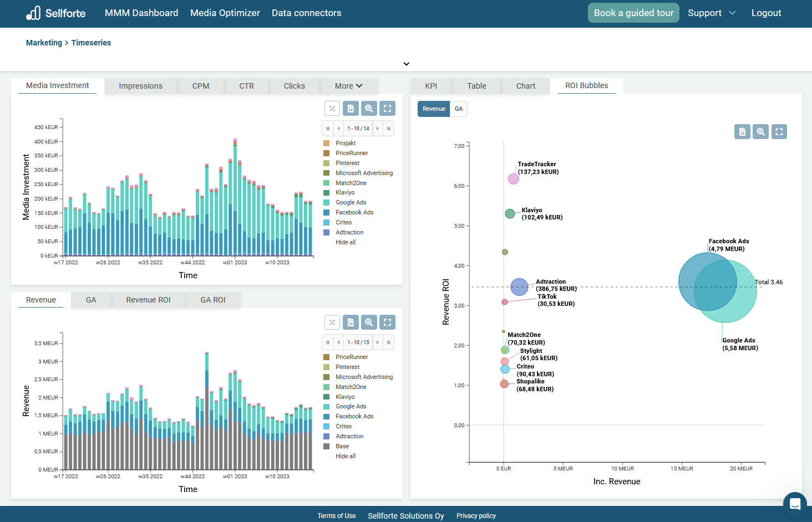Export Media Investment chart as image

351,109
